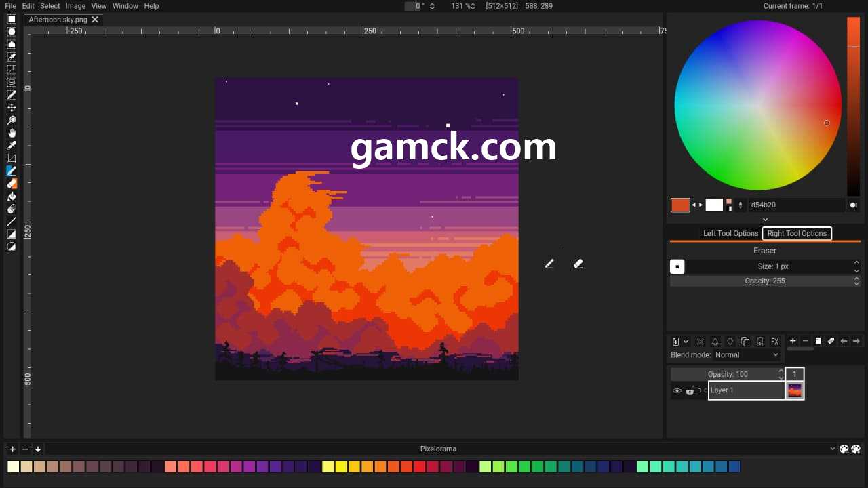868x488 pixels.
Task: Swap left and right colors
Action: [697, 205]
